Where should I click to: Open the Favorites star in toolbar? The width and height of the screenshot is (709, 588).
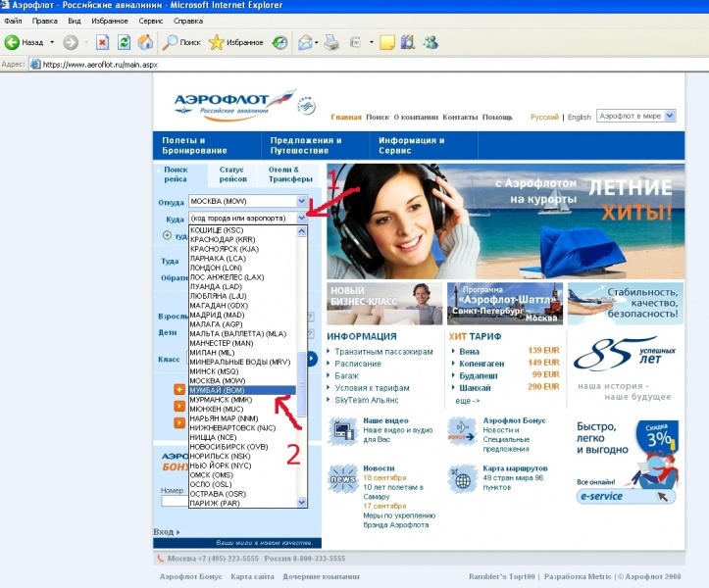(x=217, y=43)
